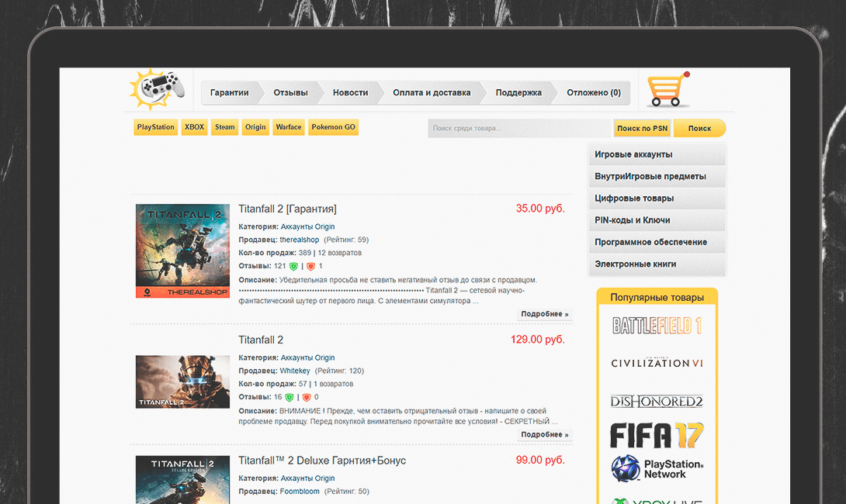
Task: Click the 99.00 руб. price
Action: tap(540, 461)
